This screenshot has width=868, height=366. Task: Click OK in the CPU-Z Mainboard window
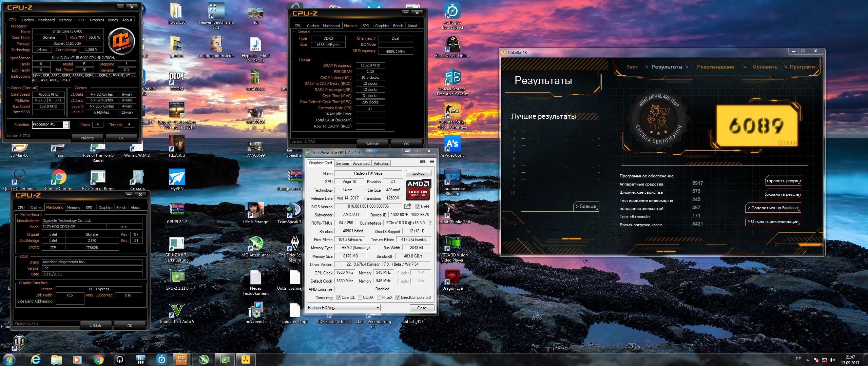pyautogui.click(x=130, y=325)
